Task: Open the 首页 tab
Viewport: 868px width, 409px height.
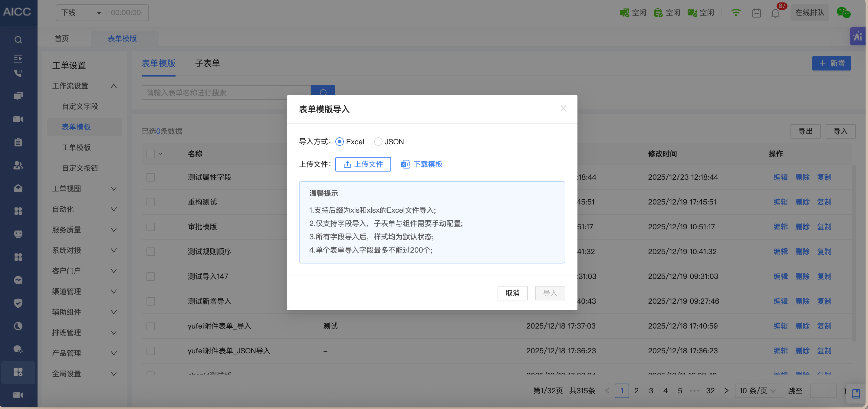Action: click(62, 38)
